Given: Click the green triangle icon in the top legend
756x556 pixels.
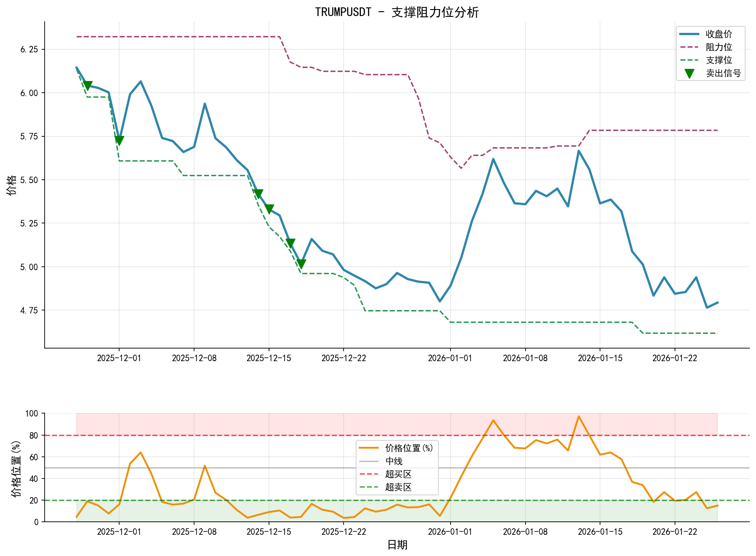Looking at the screenshot, I should pyautogui.click(x=689, y=74).
